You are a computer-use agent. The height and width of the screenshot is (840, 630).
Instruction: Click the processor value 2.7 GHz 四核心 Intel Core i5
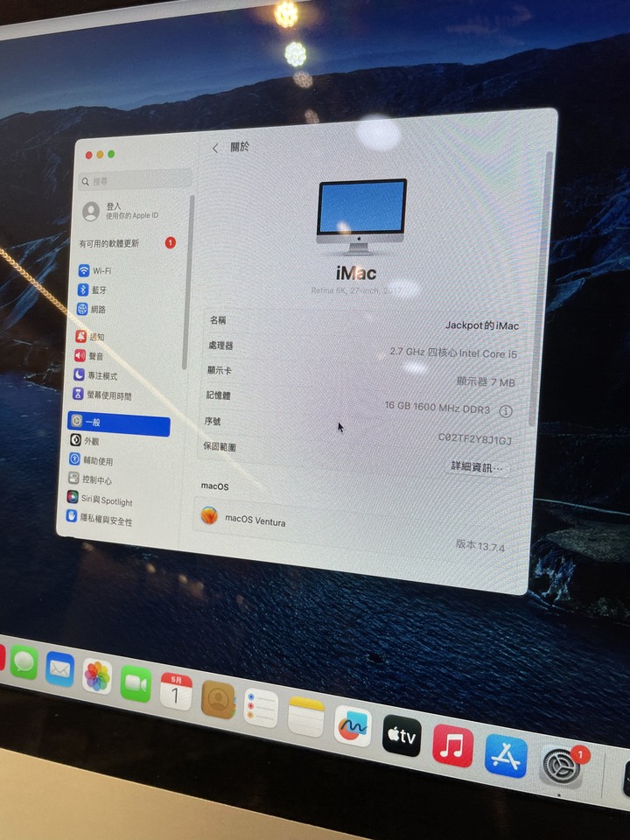click(453, 353)
